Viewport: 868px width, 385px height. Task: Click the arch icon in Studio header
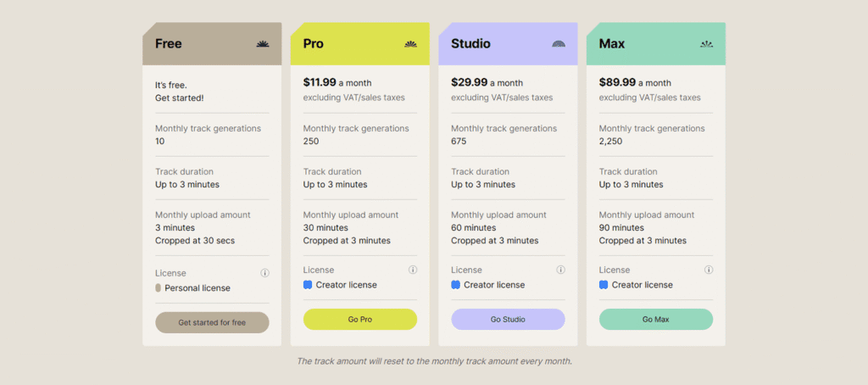(x=559, y=44)
